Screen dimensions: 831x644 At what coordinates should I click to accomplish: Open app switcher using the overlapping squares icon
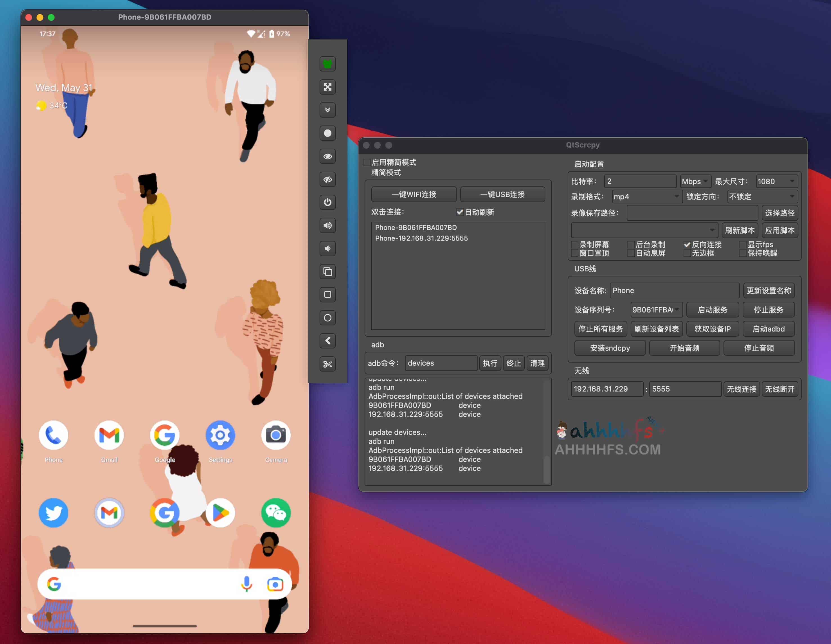click(x=328, y=272)
